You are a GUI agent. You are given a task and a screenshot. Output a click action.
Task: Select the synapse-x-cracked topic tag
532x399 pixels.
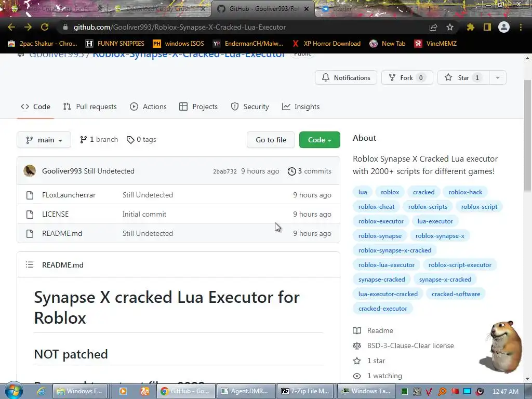tap(445, 280)
